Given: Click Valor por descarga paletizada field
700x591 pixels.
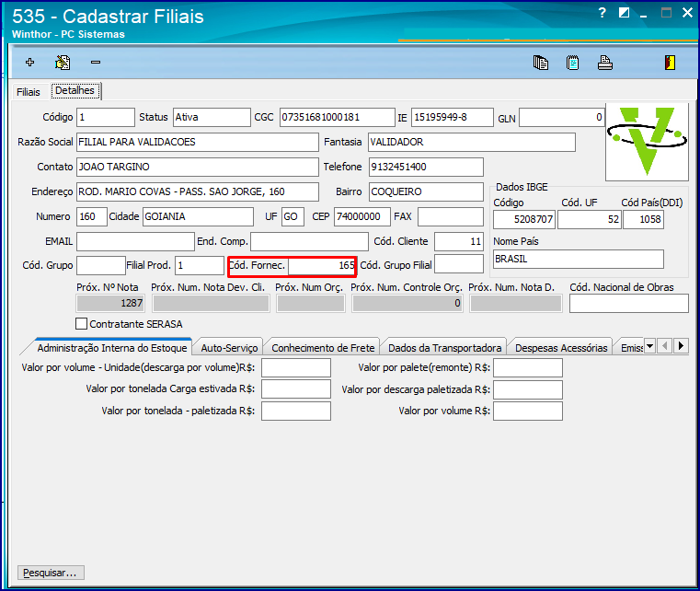Looking at the screenshot, I should 528,389.
